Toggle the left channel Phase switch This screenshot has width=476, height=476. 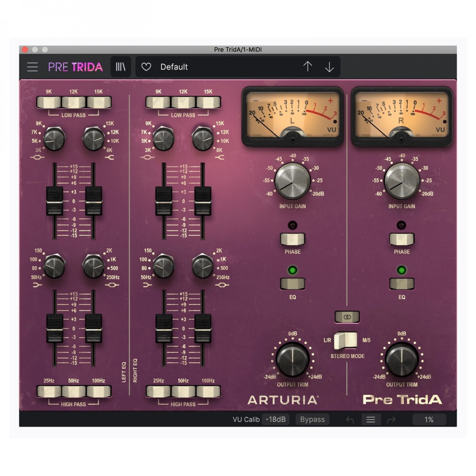coord(292,239)
